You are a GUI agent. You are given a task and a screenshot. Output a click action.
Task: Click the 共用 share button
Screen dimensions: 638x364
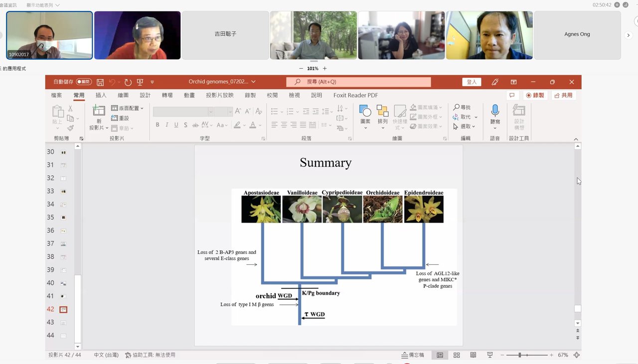tap(563, 95)
